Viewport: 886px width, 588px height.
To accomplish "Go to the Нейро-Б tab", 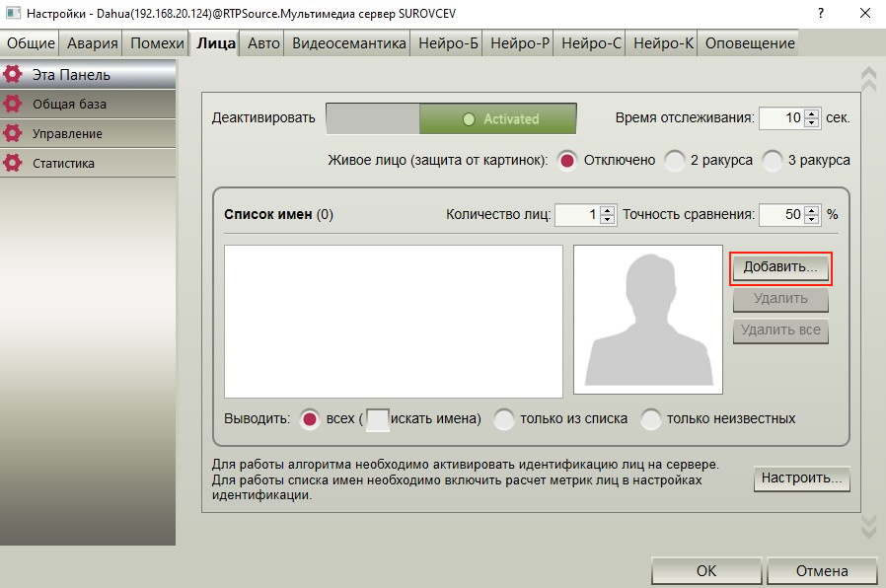I will coord(448,43).
